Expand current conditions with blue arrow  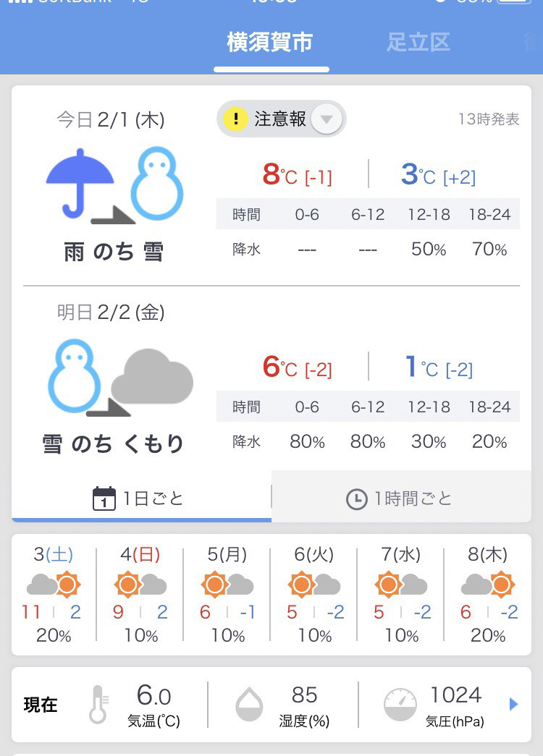point(513,705)
